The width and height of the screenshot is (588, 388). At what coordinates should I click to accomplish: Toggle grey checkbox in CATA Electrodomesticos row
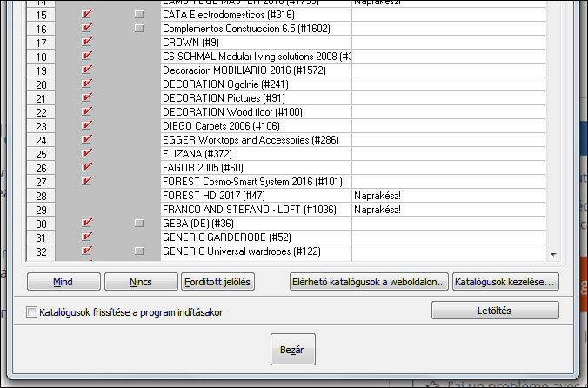[x=139, y=15]
